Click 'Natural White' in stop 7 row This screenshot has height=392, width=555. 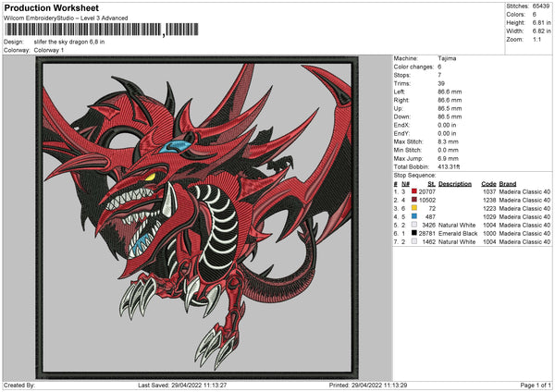click(x=457, y=241)
